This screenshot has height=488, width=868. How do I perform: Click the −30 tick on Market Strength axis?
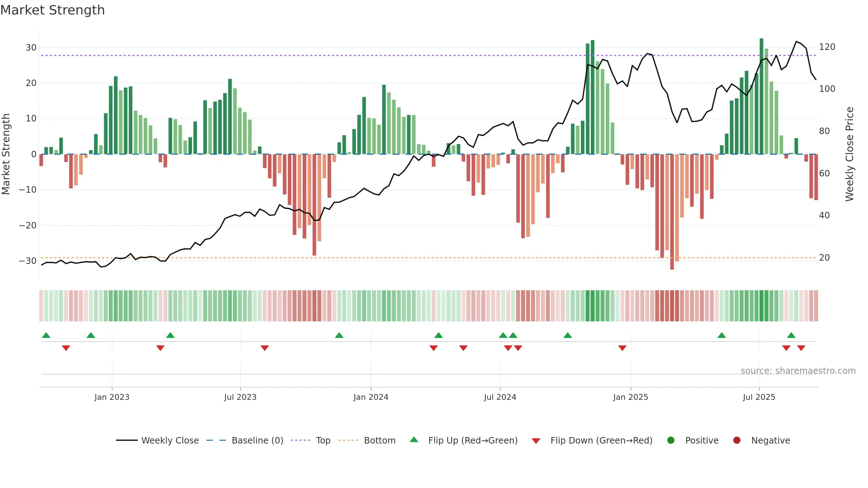(28, 261)
